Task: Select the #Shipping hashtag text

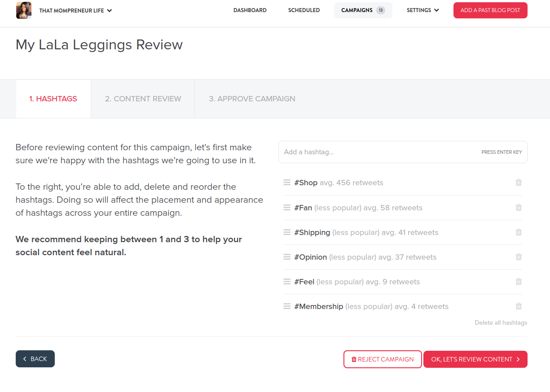Action: coord(312,232)
